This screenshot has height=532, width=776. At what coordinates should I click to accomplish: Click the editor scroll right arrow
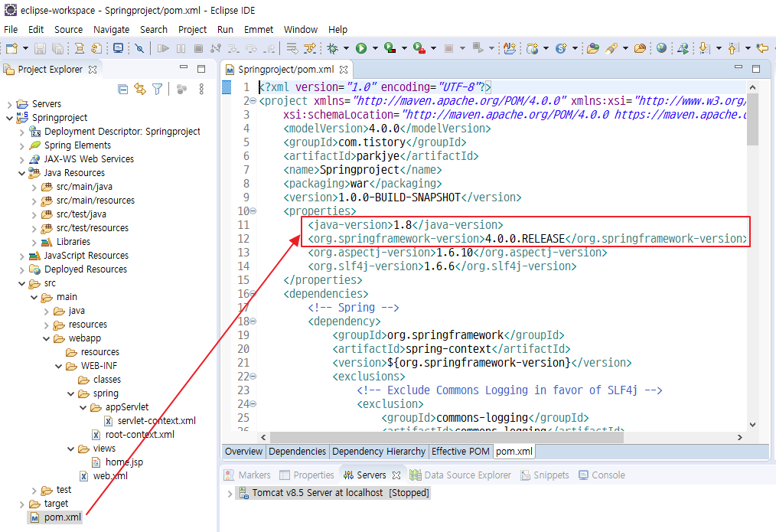point(740,438)
